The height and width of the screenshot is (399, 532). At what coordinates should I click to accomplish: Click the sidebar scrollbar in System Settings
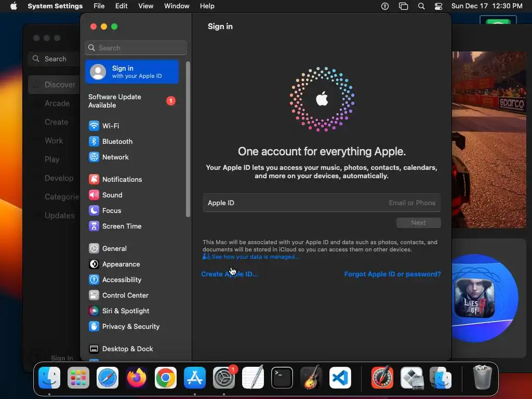coord(188,139)
